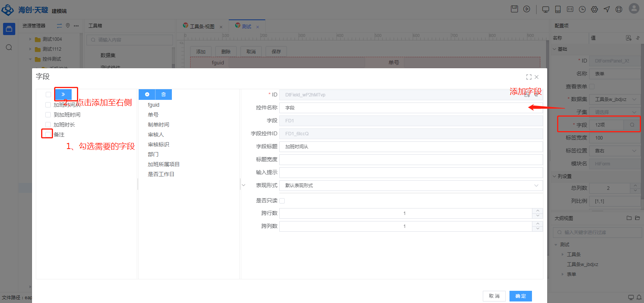The height and width of the screenshot is (303, 644).
Task: Click the user avatar icon
Action: 634,9
